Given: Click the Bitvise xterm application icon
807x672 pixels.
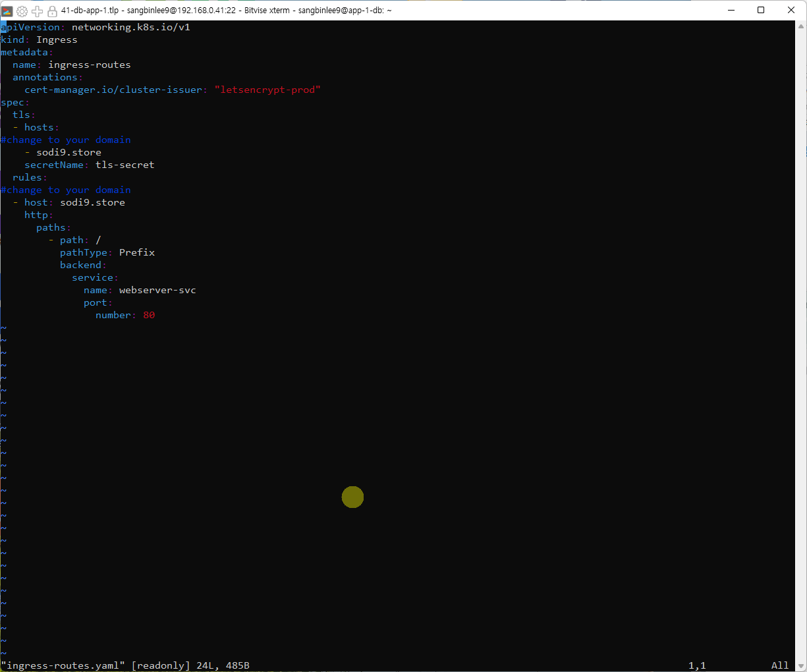Looking at the screenshot, I should coord(7,11).
